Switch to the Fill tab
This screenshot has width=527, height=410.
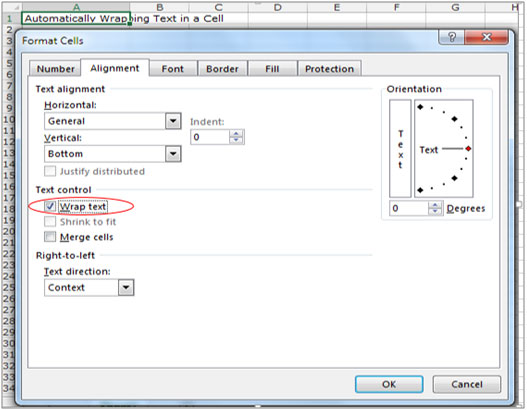(x=272, y=69)
